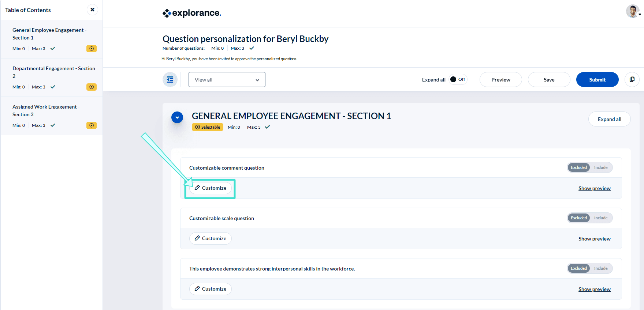This screenshot has width=644, height=310.
Task: Click the selectable target icon for Section 1 in sidebar
Action: click(92, 49)
